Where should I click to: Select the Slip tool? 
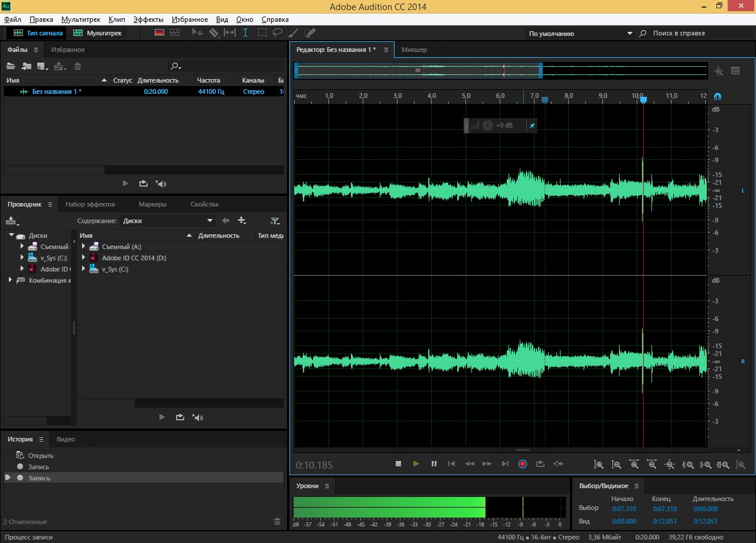point(230,33)
